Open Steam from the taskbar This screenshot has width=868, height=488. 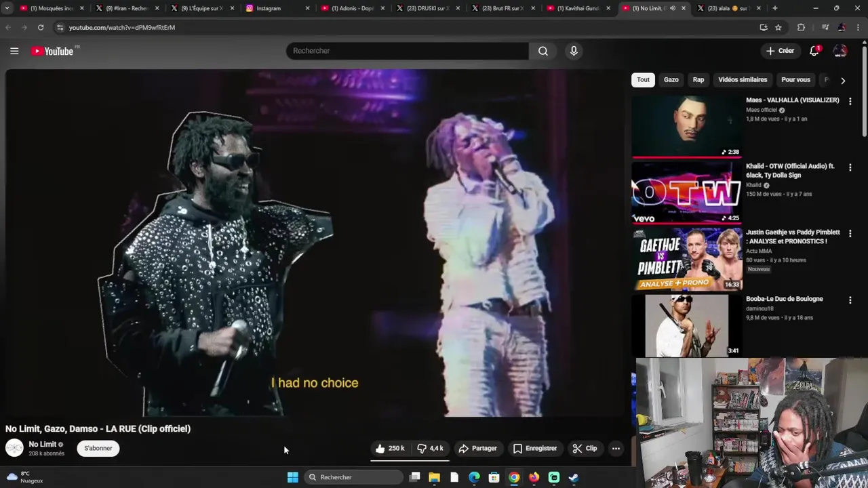tap(574, 477)
